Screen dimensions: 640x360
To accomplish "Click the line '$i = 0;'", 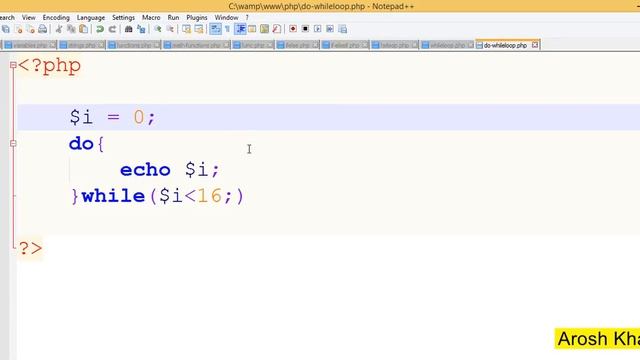I will tap(112, 118).
